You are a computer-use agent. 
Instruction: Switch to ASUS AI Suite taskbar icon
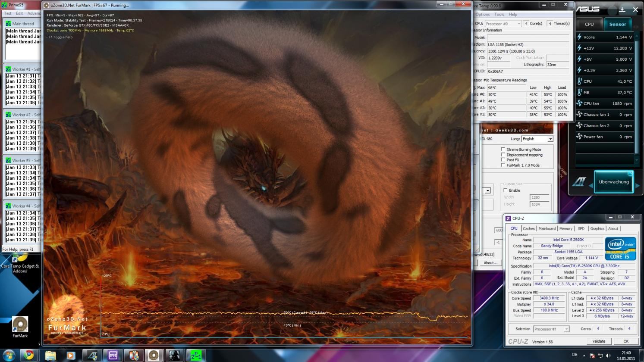click(x=92, y=356)
